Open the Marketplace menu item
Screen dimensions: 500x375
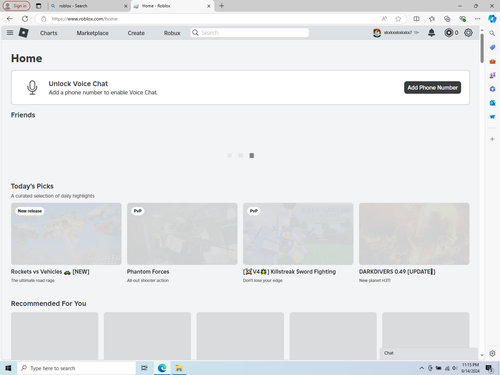click(x=93, y=33)
